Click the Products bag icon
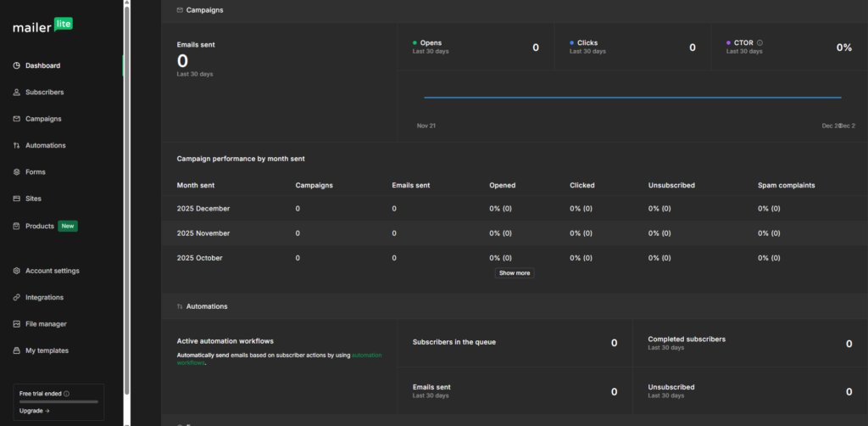This screenshot has height=426, width=868. (17, 226)
